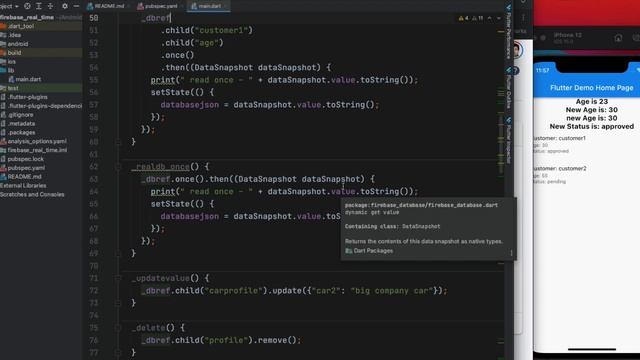
Task: Click "customer: customer2" entry in simulator
Action: pos(560,169)
